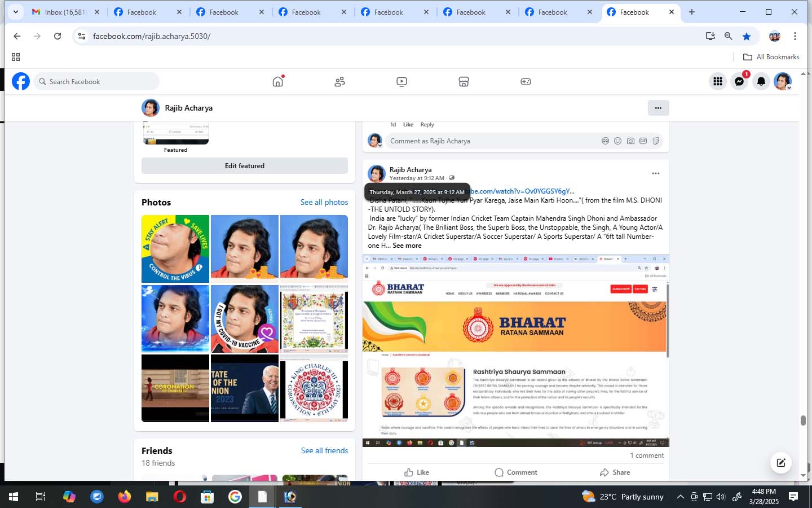This screenshot has width=812, height=508.
Task: Open the King Charles III coronation emblem photo
Action: point(314,388)
